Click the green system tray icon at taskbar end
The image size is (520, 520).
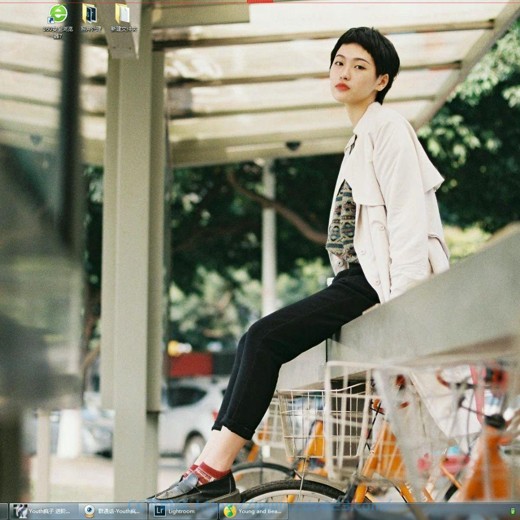pyautogui.click(x=512, y=511)
